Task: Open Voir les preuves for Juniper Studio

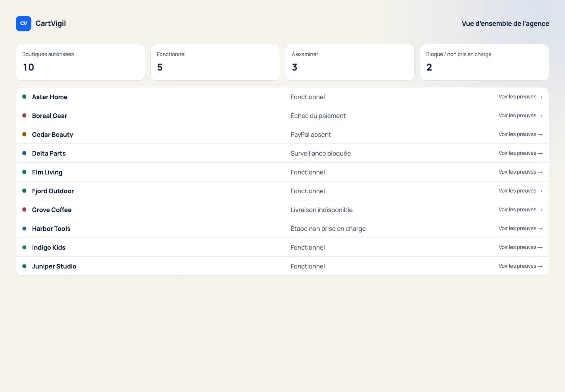Action: pos(521,266)
